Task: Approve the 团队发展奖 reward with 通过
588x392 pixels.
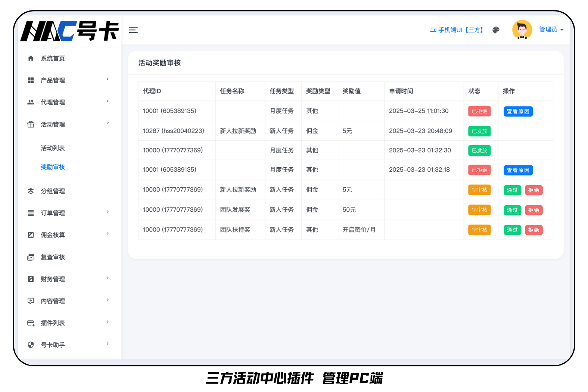Action: click(x=512, y=210)
